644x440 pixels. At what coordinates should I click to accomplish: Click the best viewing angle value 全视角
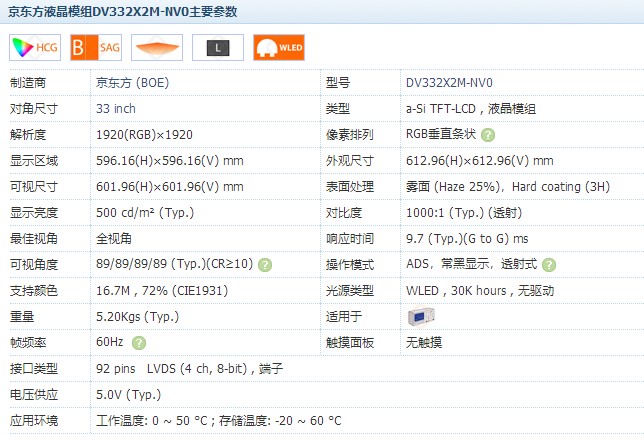coord(114,239)
